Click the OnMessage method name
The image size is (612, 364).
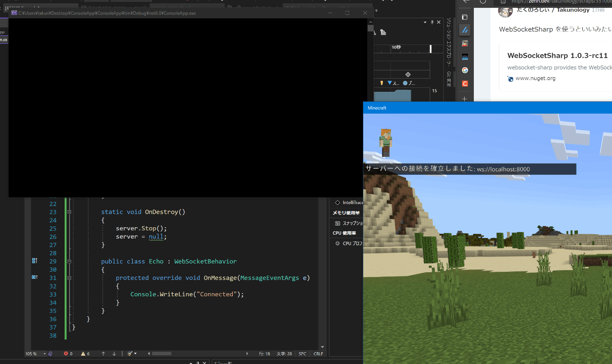click(x=220, y=278)
